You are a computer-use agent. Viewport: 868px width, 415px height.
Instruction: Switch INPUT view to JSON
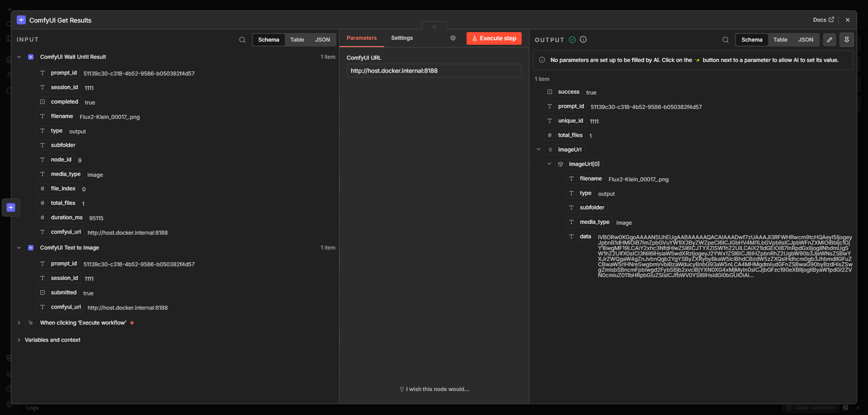point(322,40)
